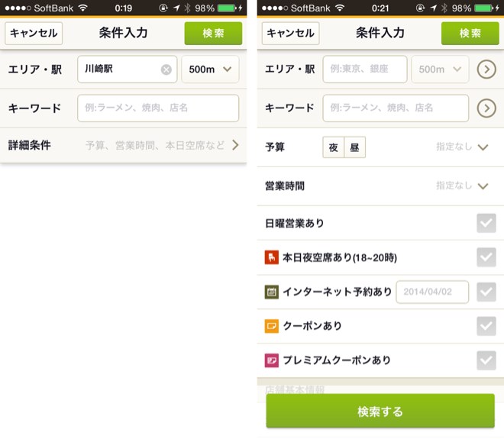504x439 pixels.
Task: Edit the 川崎駅 area input on left screen
Action: (x=127, y=69)
